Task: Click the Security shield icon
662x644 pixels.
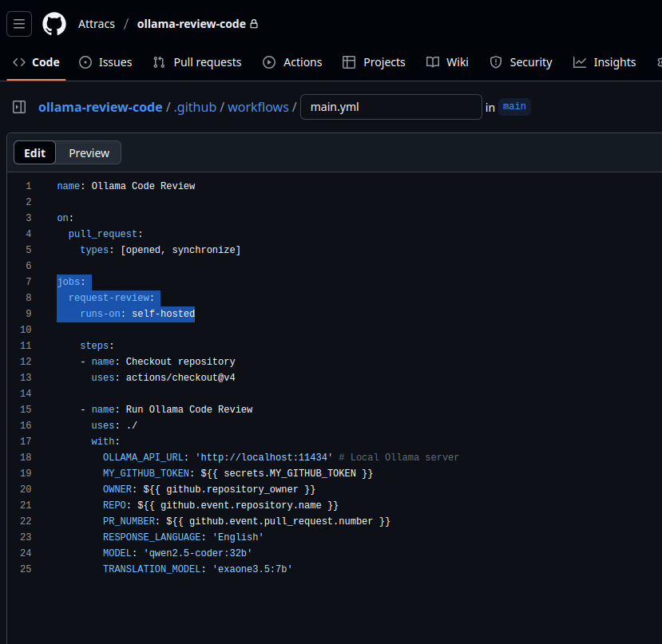Action: coord(496,62)
